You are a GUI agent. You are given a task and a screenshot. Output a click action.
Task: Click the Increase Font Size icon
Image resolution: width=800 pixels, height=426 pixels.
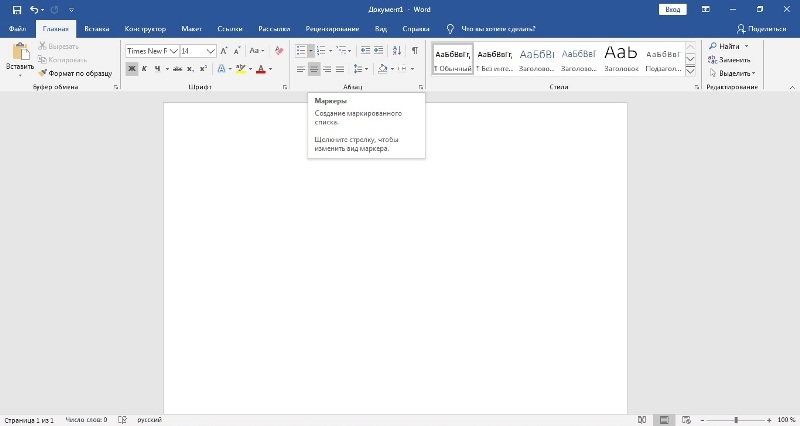click(223, 50)
